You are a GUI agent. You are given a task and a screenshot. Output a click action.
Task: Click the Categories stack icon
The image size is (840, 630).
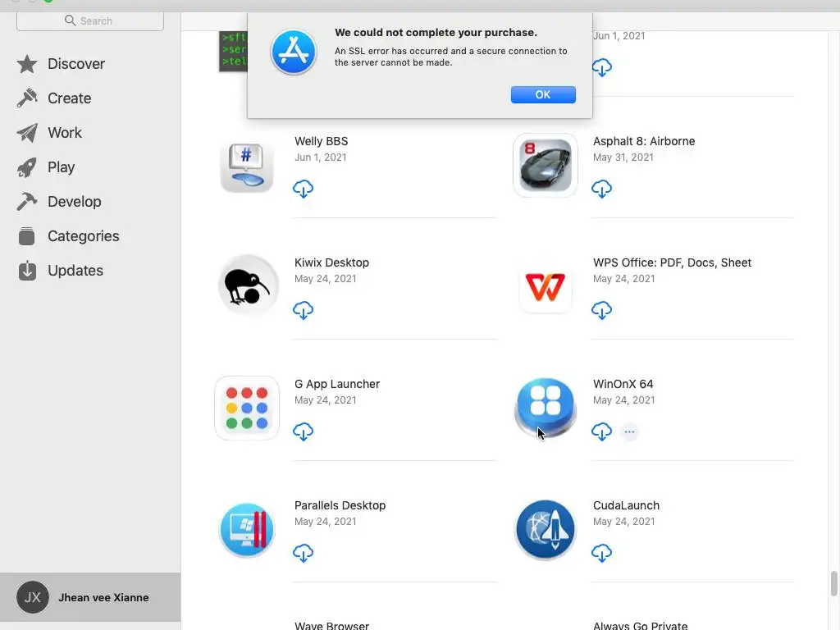point(27,236)
